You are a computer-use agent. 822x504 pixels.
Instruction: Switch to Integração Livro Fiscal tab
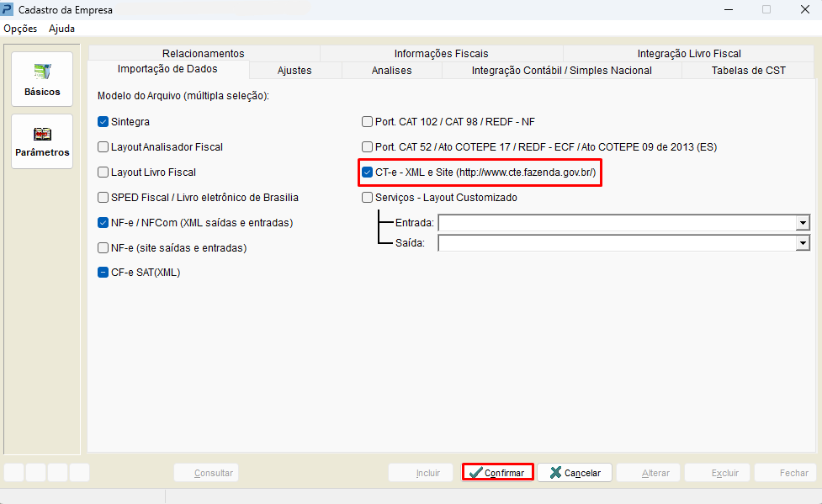[689, 54]
